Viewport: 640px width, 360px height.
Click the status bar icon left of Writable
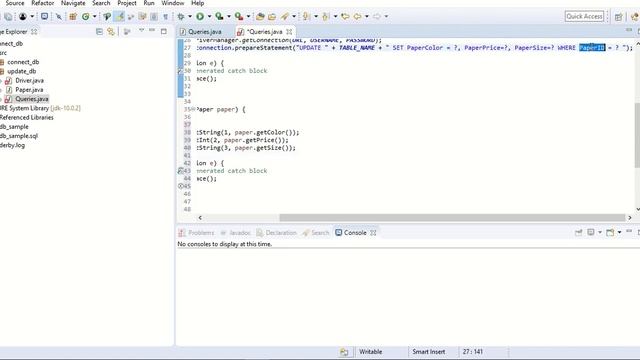[344, 352]
